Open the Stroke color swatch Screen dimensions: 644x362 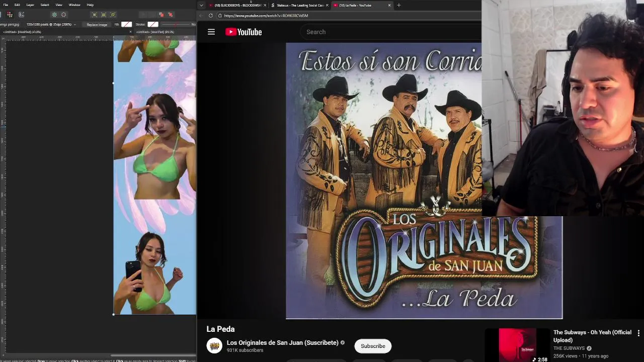[x=153, y=25]
